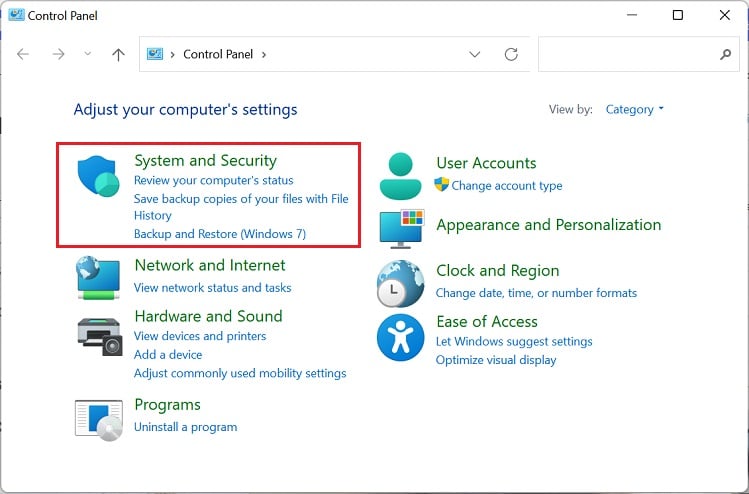Click the Hardware and Sound printer icon

click(x=99, y=334)
